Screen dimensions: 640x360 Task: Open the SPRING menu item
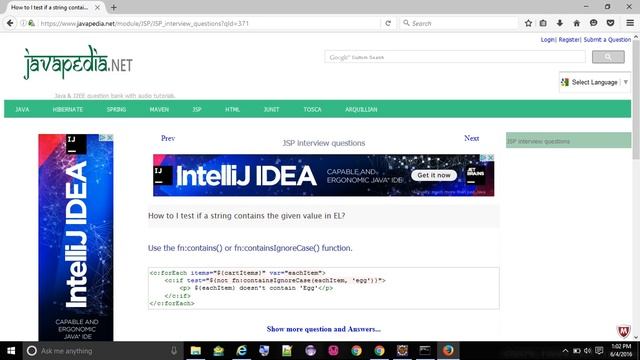[116, 109]
